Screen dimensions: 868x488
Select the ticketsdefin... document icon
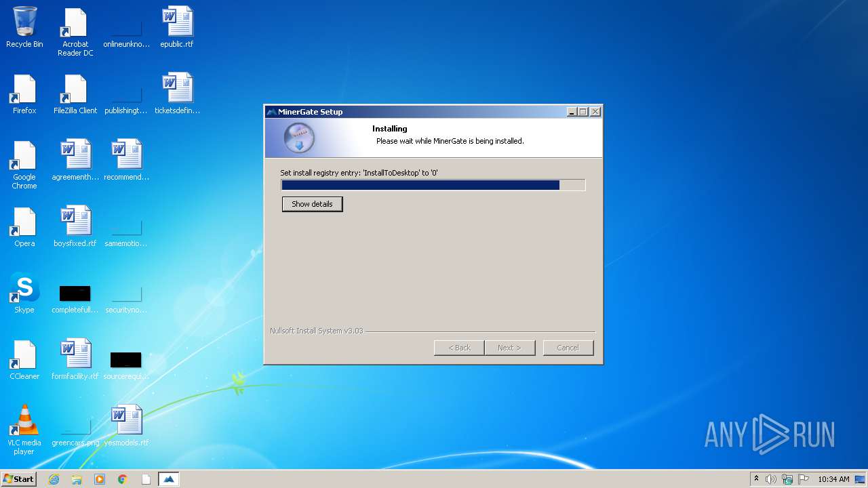177,94
